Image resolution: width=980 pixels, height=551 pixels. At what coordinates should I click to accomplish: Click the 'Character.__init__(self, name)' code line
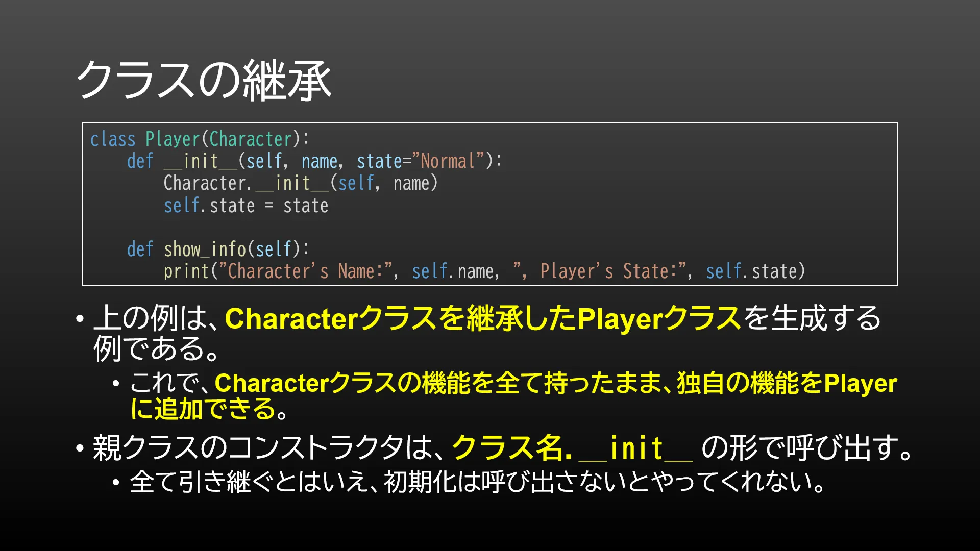tap(301, 183)
